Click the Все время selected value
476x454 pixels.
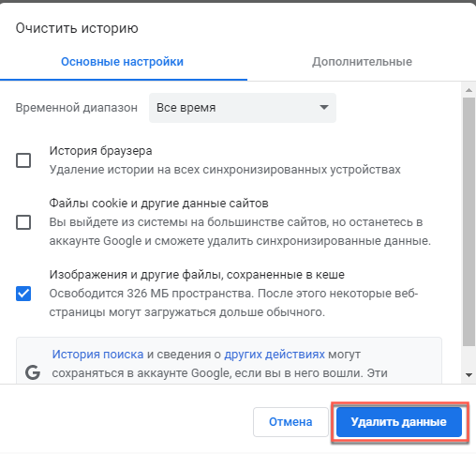click(186, 108)
